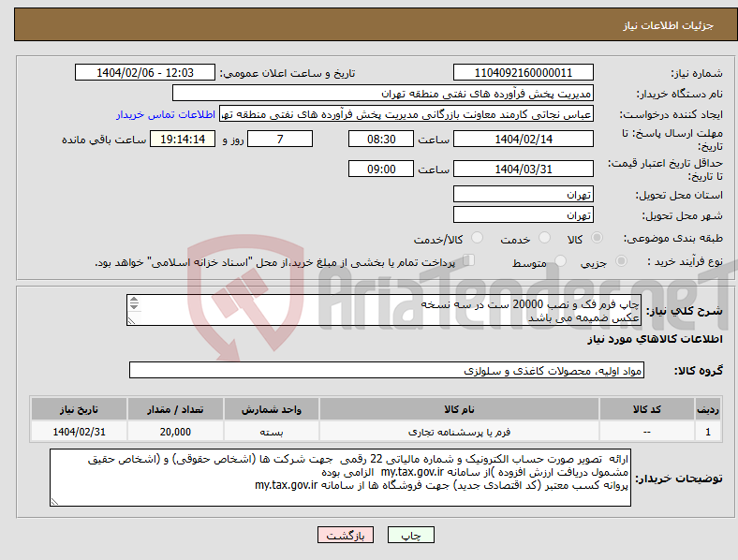Viewport: 738px width, 560px height.
Task: Toggle the اسناد خزانه اسلامی payment checkbox
Action: [x=469, y=260]
